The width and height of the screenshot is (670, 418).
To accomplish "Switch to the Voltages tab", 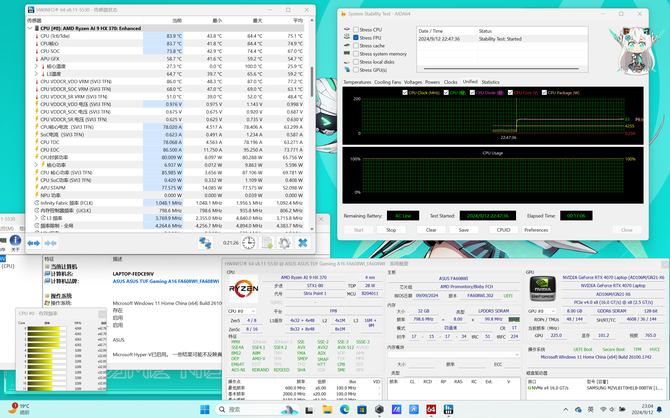I will tap(413, 82).
